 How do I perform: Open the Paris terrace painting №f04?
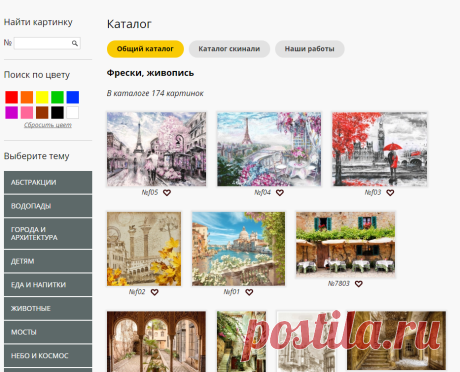coord(269,149)
